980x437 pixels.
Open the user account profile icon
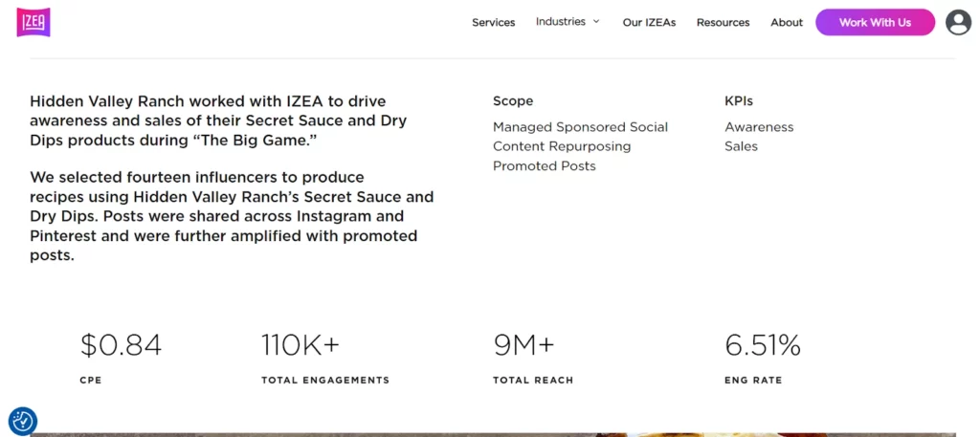coord(958,23)
